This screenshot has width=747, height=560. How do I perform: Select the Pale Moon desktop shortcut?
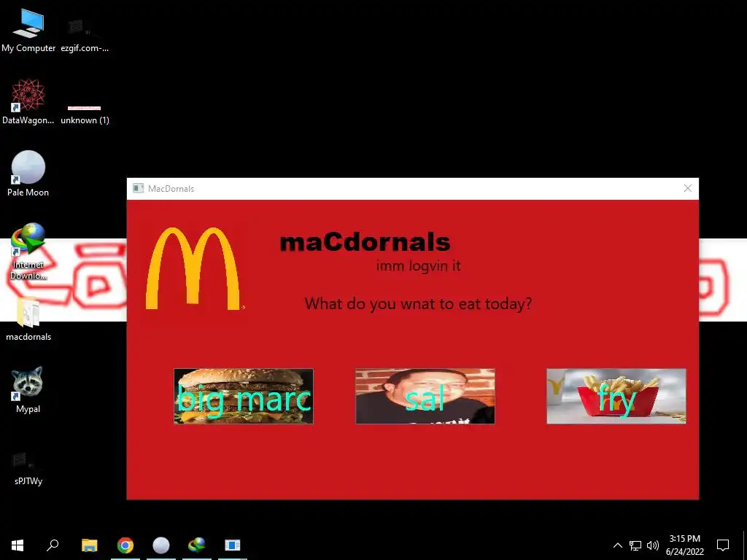coord(28,174)
